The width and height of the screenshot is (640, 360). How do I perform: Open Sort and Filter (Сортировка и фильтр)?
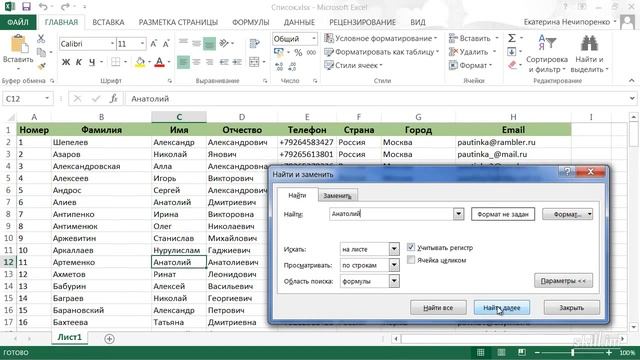click(x=547, y=54)
